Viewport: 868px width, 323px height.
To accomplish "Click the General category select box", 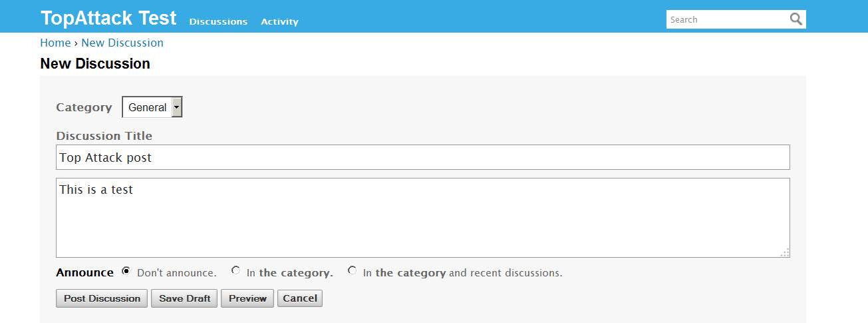I will point(152,107).
